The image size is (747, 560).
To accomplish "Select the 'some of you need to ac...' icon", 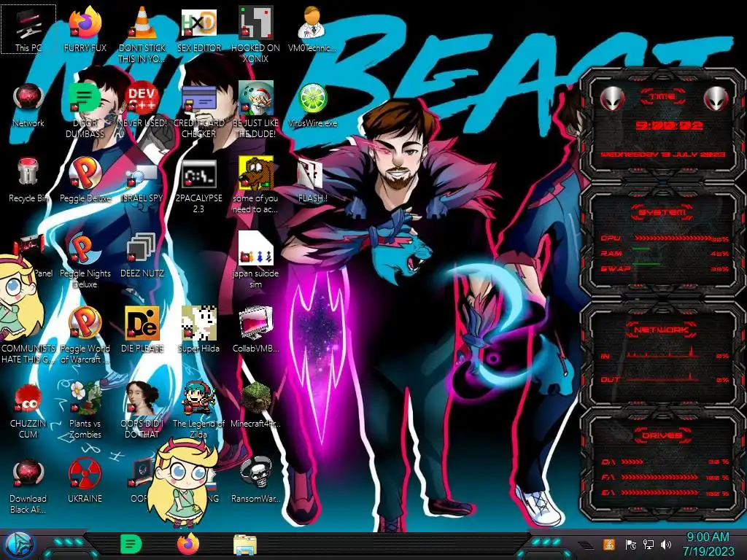I will pos(255,186).
